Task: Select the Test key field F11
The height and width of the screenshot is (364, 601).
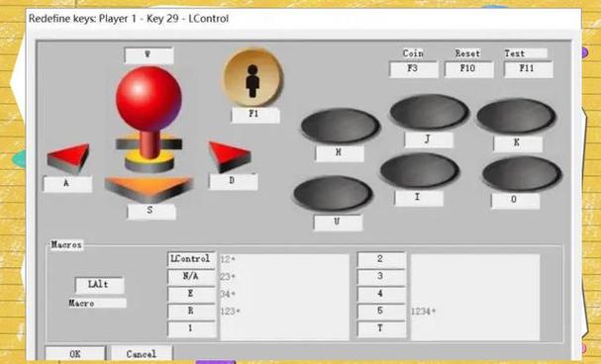Action: [528, 69]
